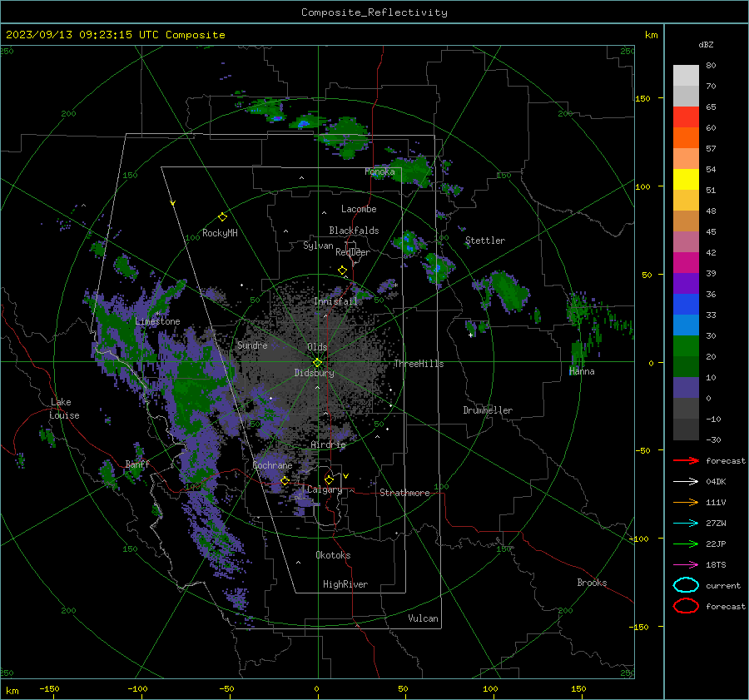The width and height of the screenshot is (749, 700).
Task: Click the Didsbury label
Action: (x=314, y=373)
